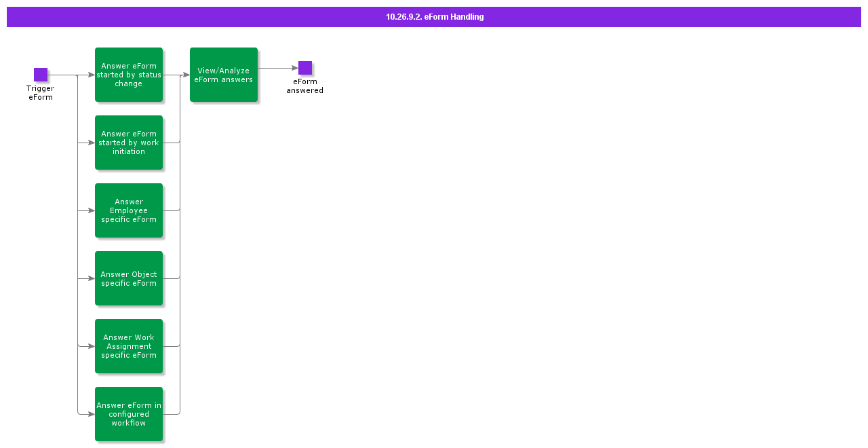Click the Trigger eForm label text
This screenshot has height=448, width=868.
41,93
